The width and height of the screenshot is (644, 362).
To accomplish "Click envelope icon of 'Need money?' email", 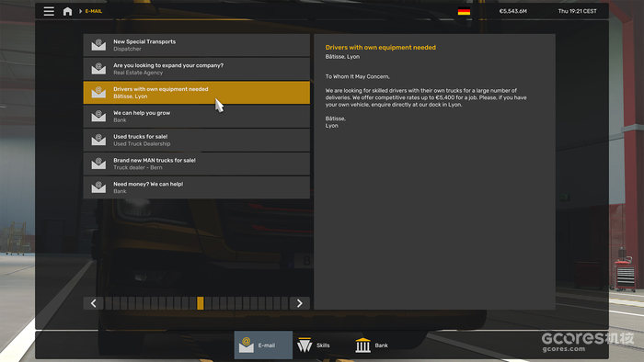I will [x=98, y=187].
